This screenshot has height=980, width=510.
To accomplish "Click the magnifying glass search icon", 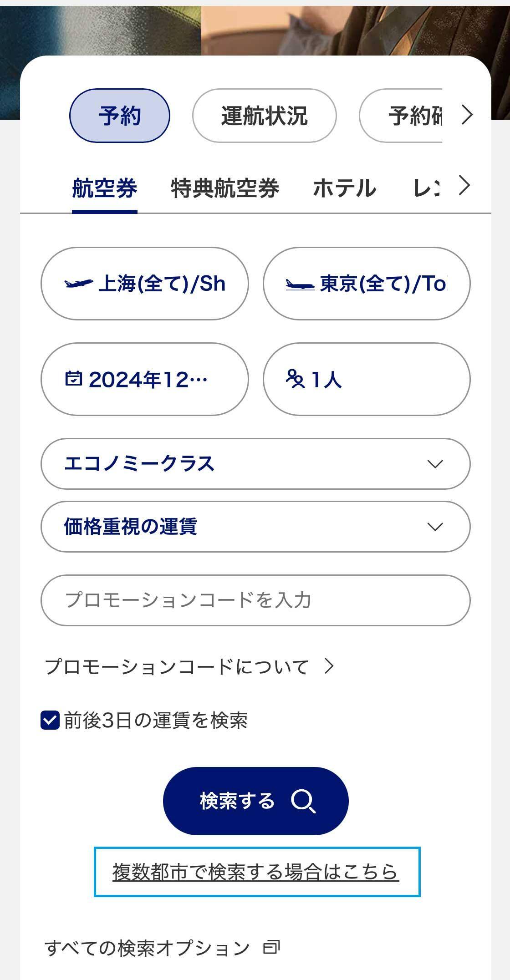I will (x=303, y=801).
